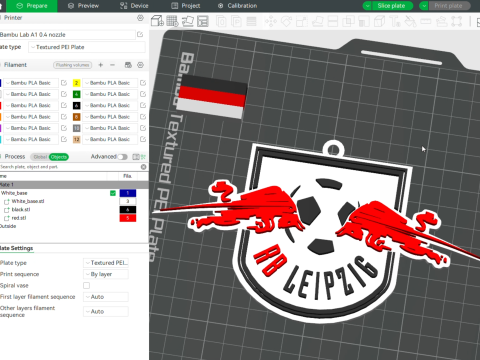Select the Color painting tool icon
480x360 pixels.
410,22
